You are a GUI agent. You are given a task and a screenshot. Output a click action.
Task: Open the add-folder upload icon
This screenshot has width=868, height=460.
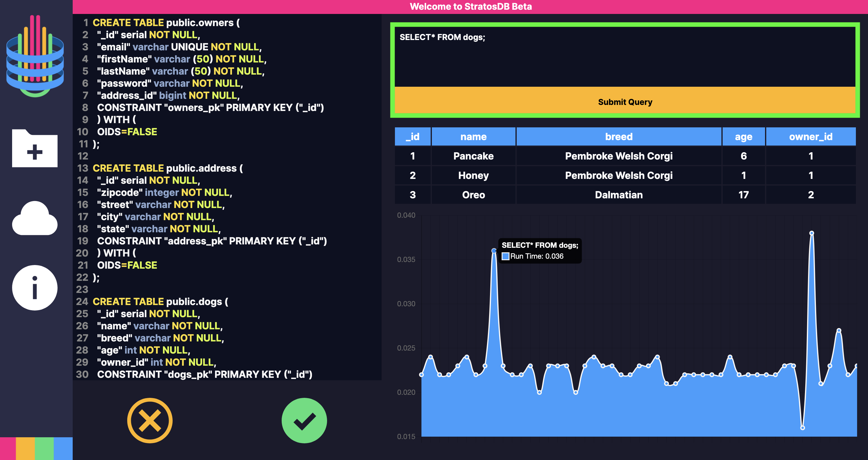click(35, 149)
